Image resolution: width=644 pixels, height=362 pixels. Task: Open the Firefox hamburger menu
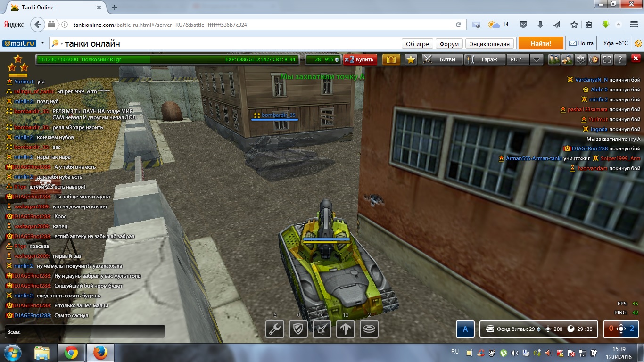(633, 25)
